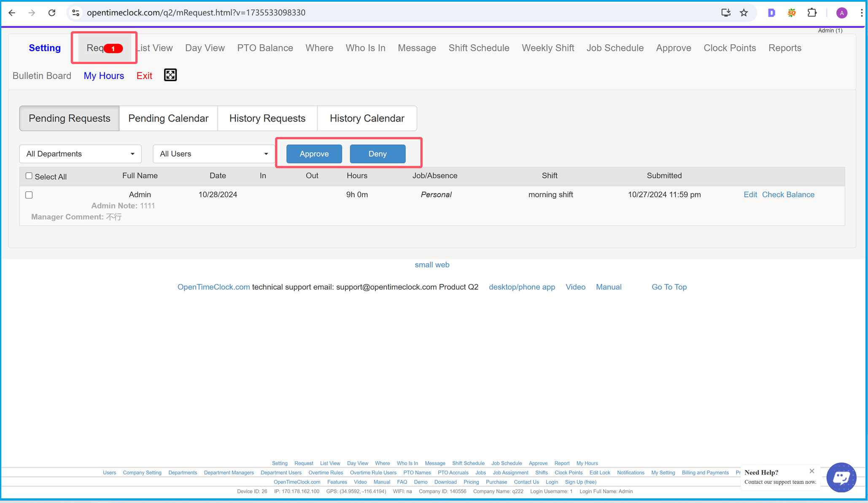Image resolution: width=868 pixels, height=503 pixels.
Task: Close the Need Help popup
Action: [812, 471]
